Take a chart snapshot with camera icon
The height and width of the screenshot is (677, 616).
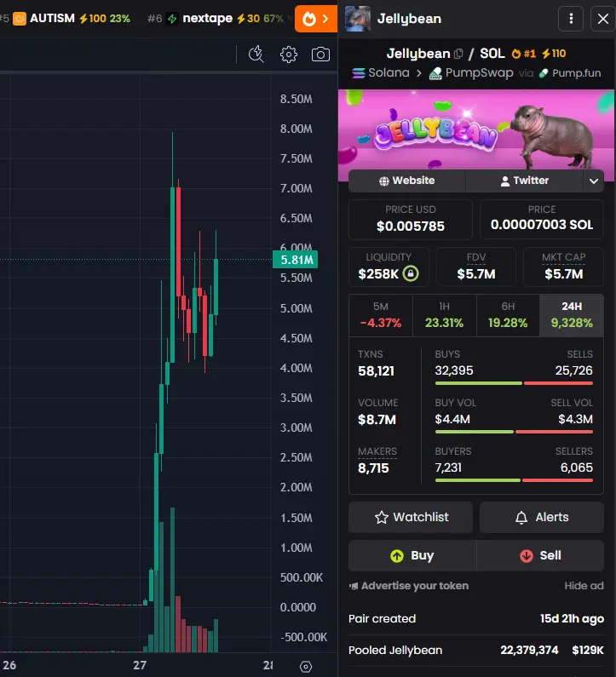pos(320,55)
